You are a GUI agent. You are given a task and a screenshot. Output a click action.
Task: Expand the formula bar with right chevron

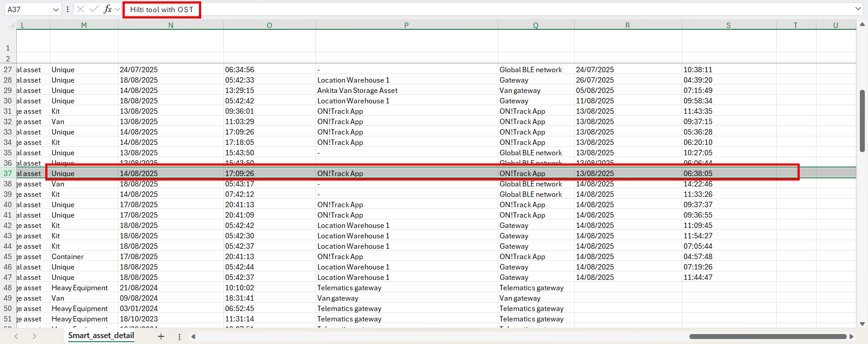point(858,9)
